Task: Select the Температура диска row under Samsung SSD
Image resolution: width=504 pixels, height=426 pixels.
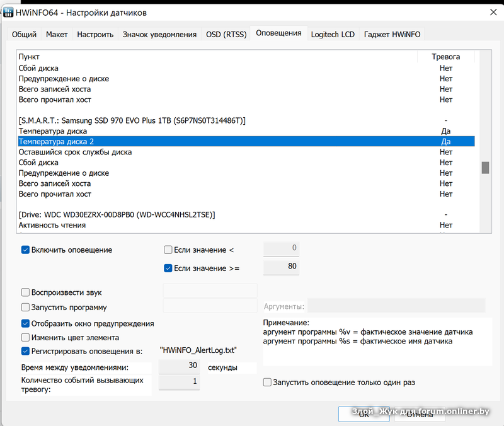Action: click(x=53, y=131)
